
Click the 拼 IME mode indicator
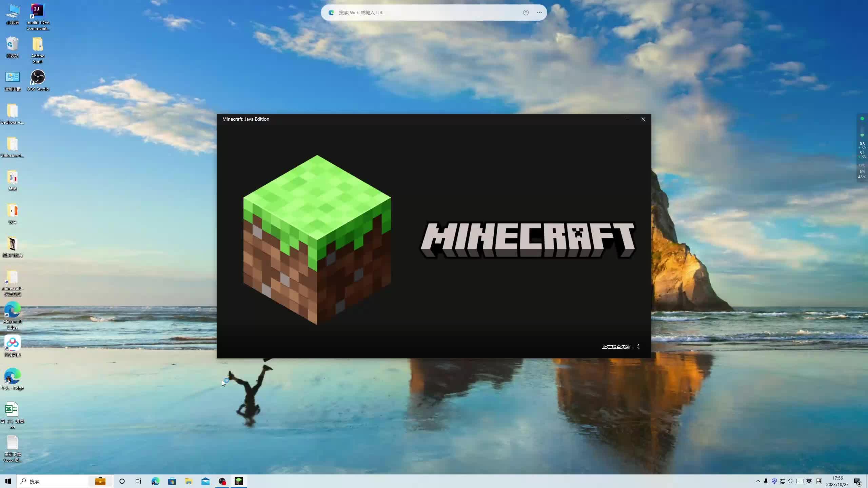(819, 481)
